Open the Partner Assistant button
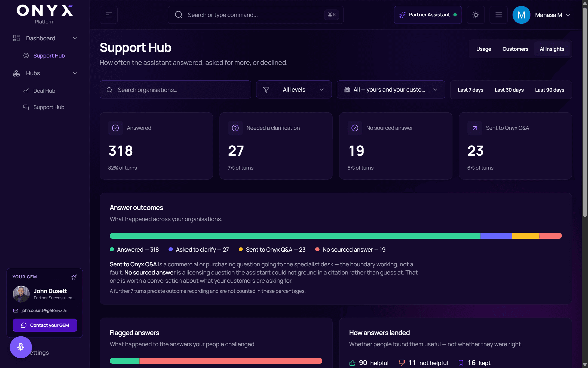 pos(428,15)
